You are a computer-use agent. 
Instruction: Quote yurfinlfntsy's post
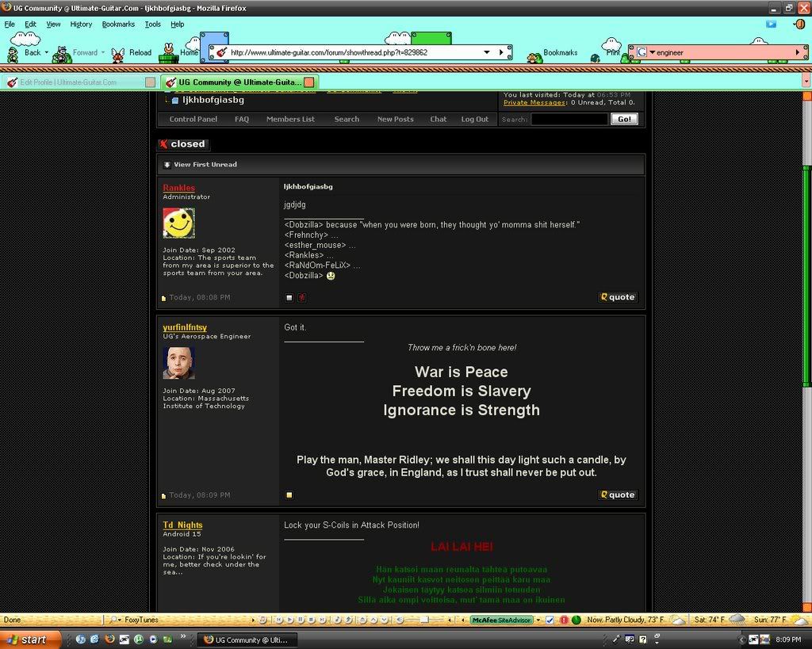pos(617,494)
